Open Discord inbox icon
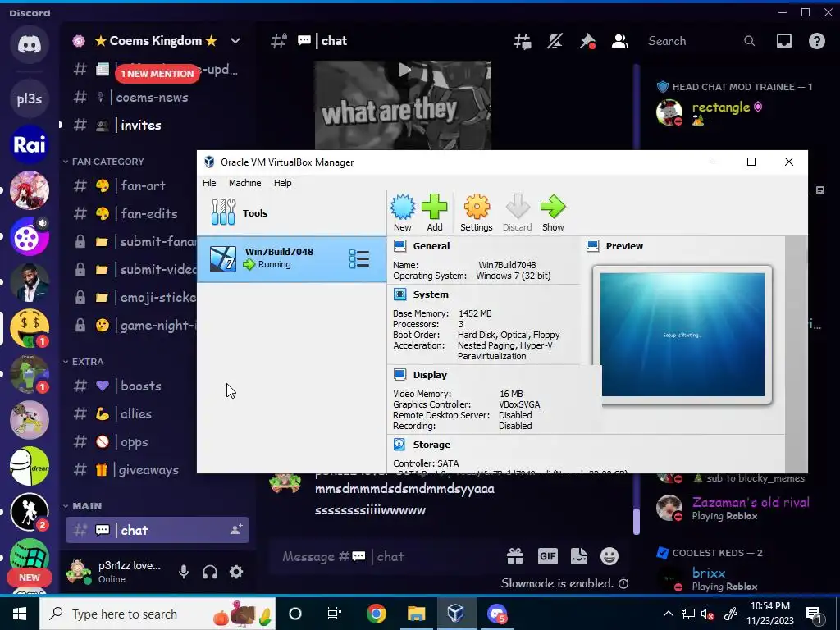 tap(783, 41)
